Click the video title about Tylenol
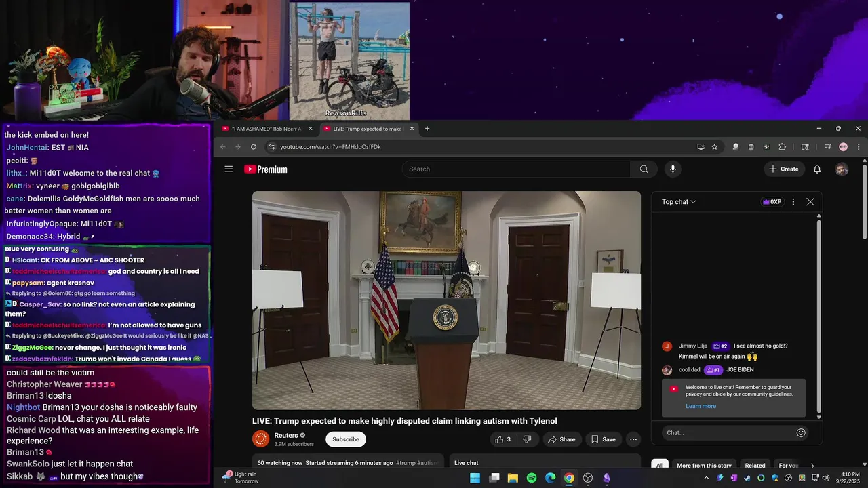This screenshot has width=868, height=488. [x=405, y=421]
